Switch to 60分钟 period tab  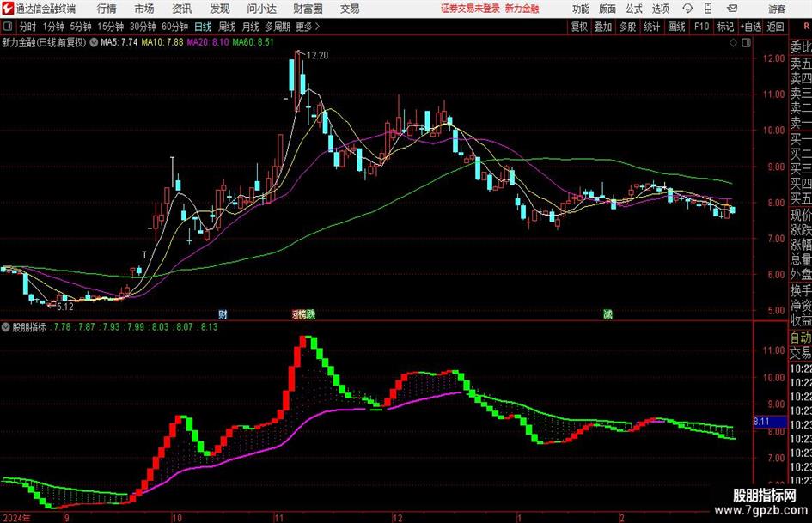click(175, 27)
